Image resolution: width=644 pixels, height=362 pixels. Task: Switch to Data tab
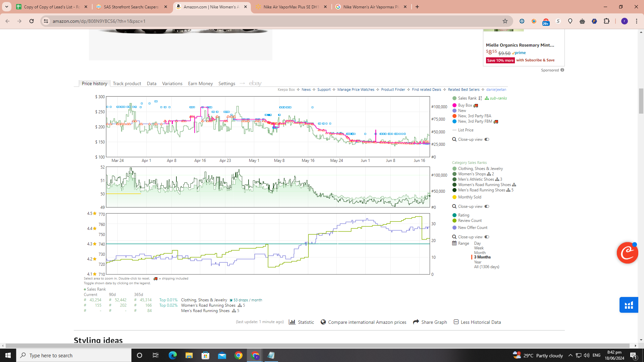click(152, 83)
